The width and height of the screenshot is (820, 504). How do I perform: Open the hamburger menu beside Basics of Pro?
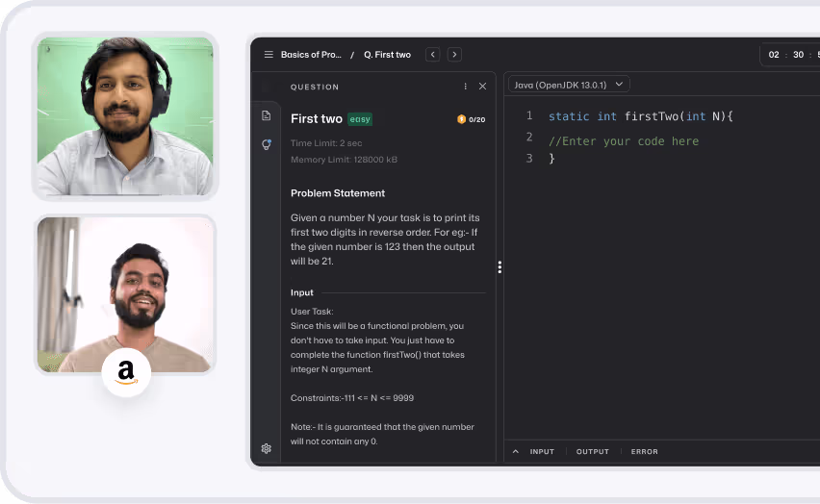point(269,55)
